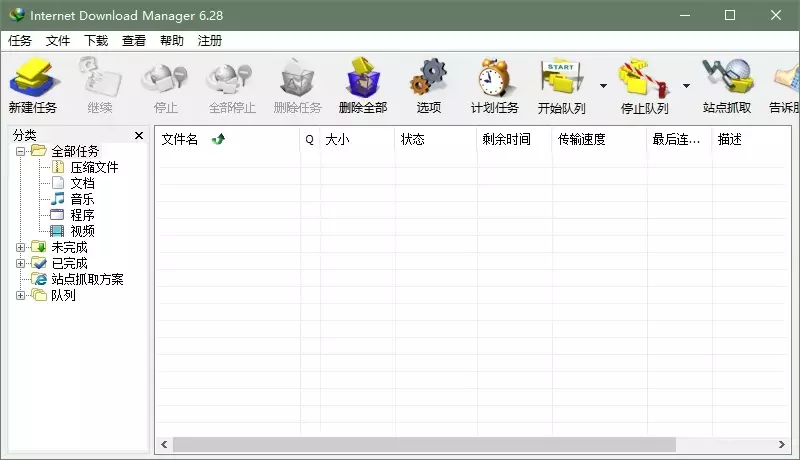
Task: Open the 停止队列 dropdown arrow
Action: (687, 86)
